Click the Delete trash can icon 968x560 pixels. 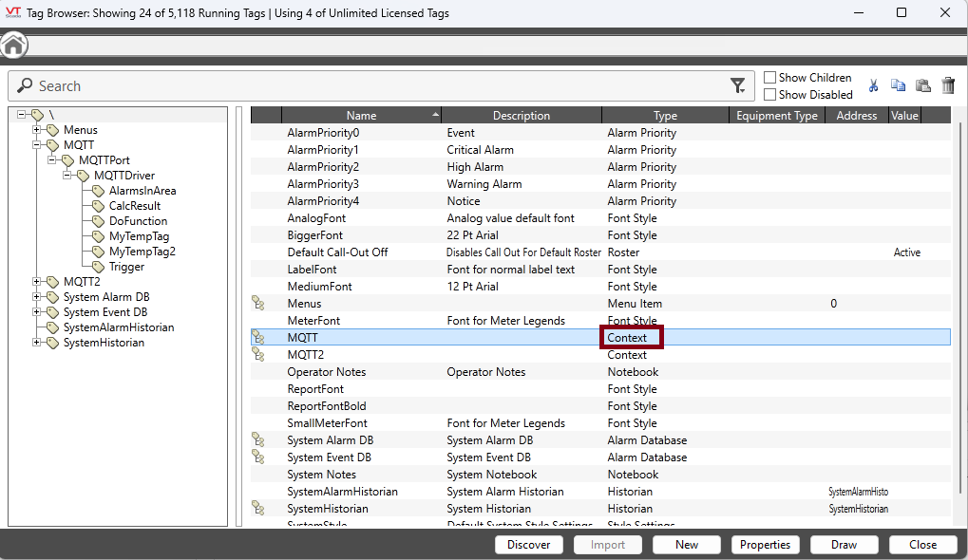(947, 86)
